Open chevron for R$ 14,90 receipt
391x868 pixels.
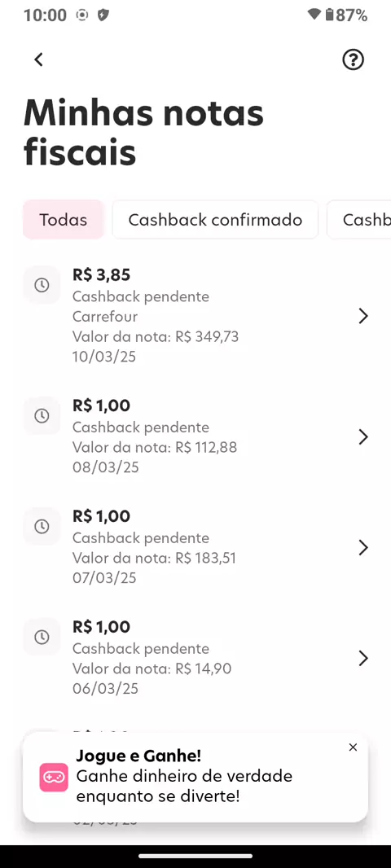(362, 658)
